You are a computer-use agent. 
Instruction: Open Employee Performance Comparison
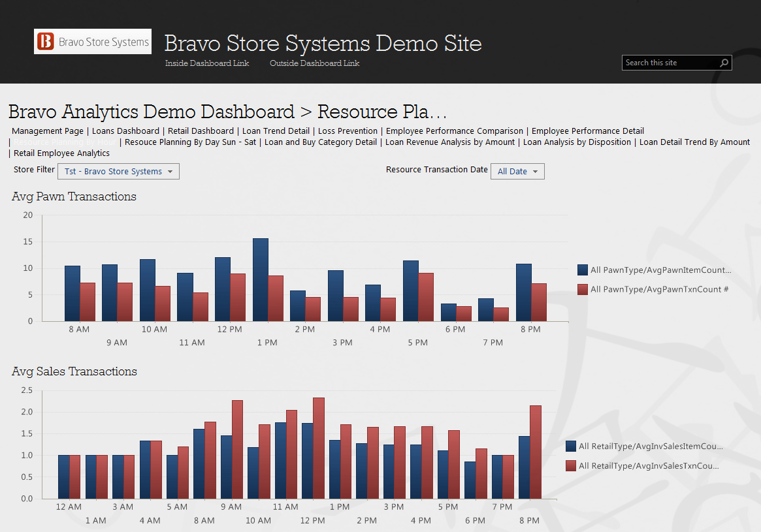click(455, 131)
